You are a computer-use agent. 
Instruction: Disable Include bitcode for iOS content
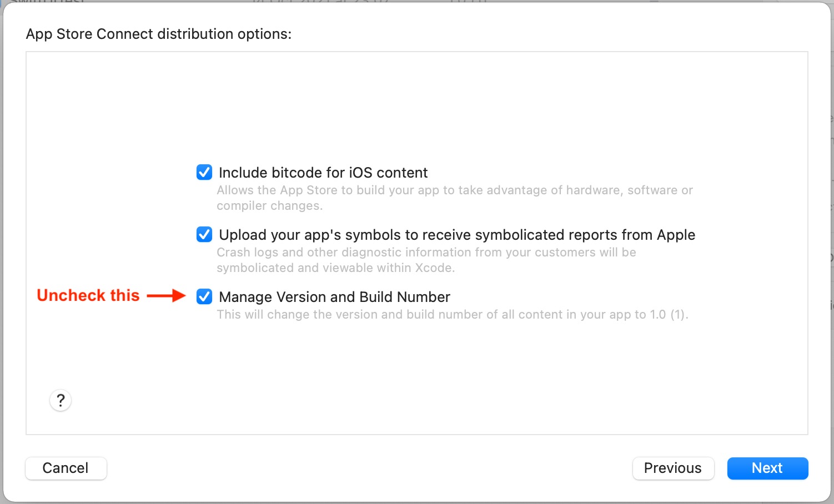tap(204, 172)
